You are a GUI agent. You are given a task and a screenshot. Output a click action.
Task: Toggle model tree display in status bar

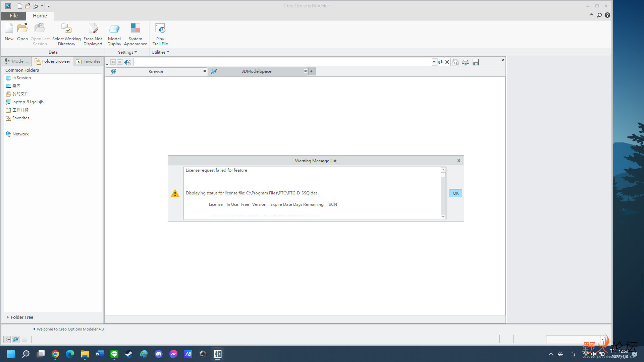7,340
